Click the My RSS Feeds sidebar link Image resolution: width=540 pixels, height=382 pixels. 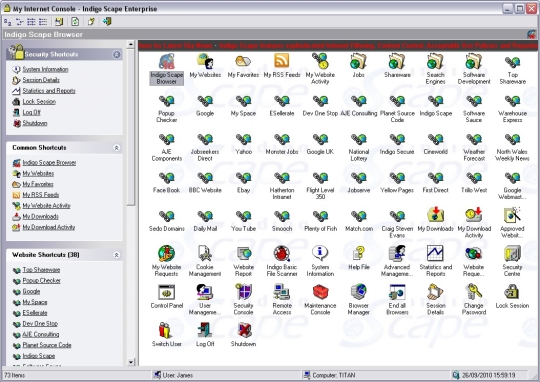[x=41, y=195]
